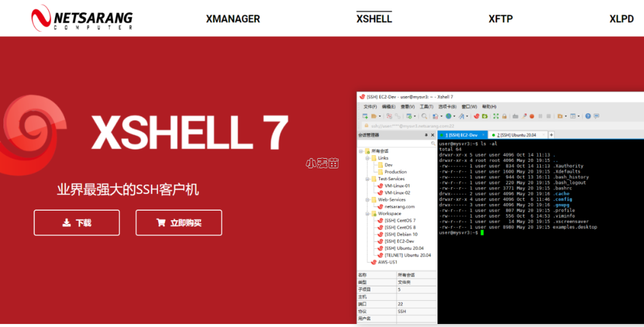644x327 pixels.
Task: Click the NetSarang Computer logo
Action: pos(82,18)
